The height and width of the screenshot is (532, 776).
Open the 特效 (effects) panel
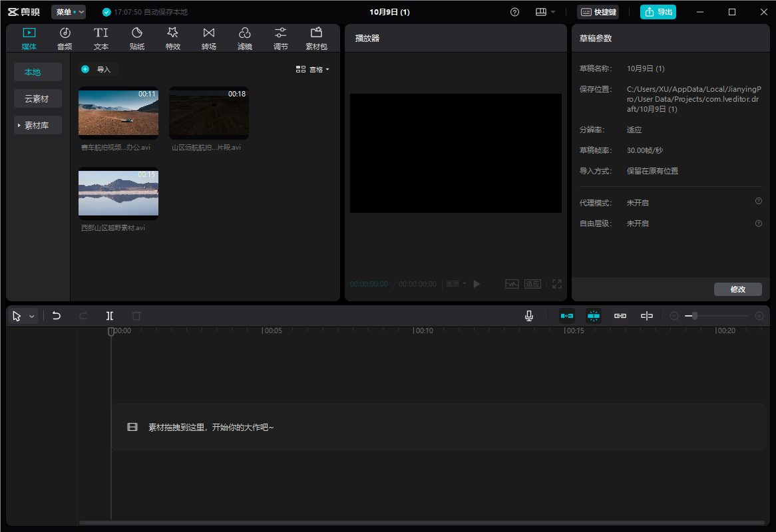click(173, 38)
